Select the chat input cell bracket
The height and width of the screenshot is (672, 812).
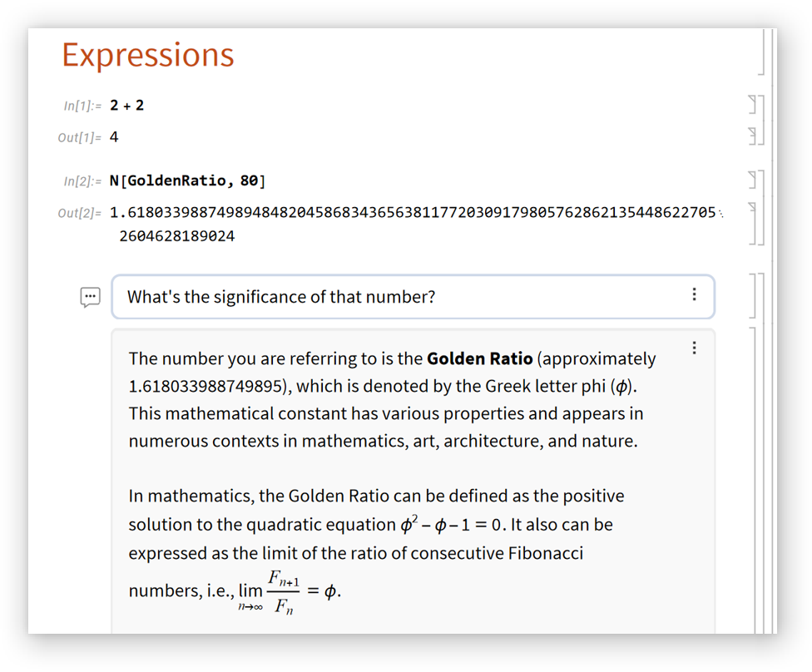coord(753,295)
